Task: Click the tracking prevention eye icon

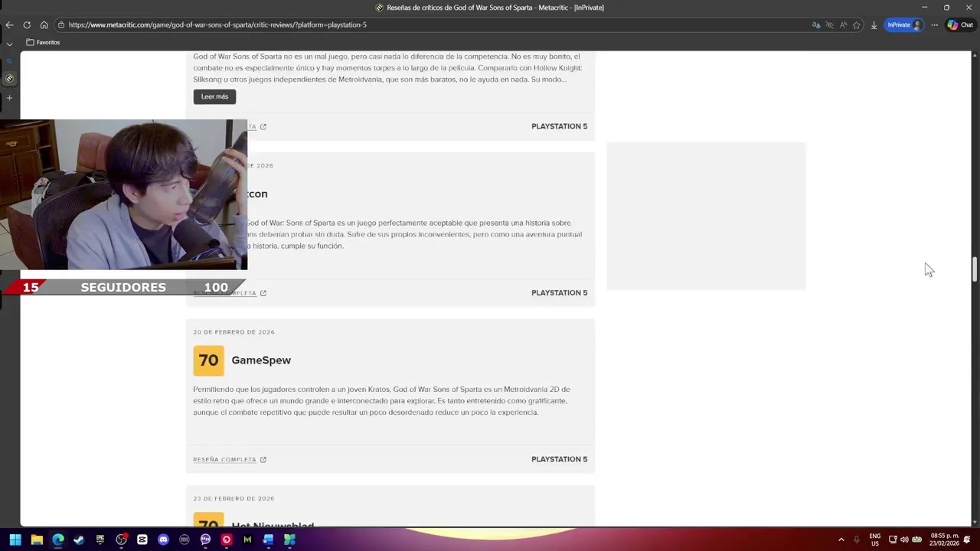Action: pos(829,24)
